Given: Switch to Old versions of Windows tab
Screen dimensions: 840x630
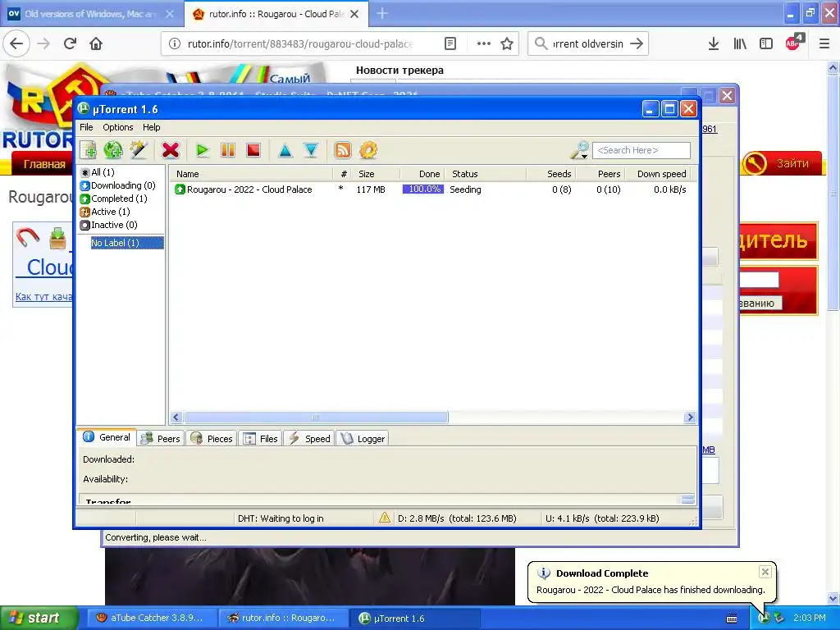Looking at the screenshot, I should [x=92, y=14].
